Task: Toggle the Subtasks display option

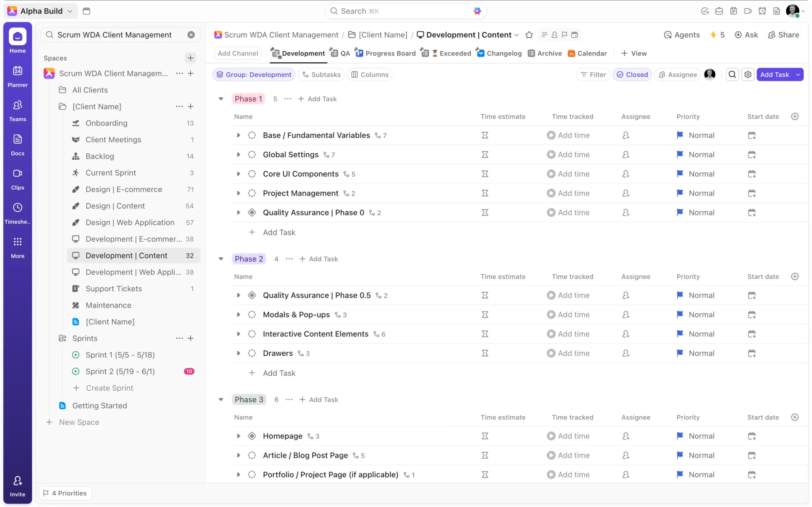Action: click(x=321, y=74)
